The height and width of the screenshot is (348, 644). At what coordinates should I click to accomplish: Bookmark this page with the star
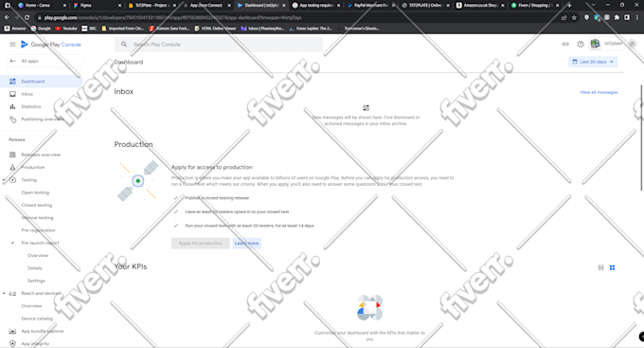tap(574, 18)
